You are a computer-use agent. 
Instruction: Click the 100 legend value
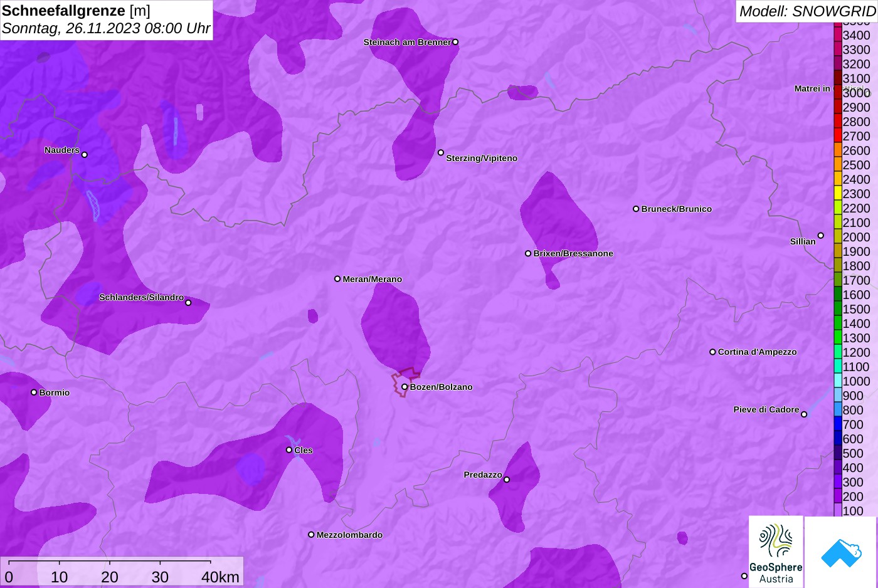(x=853, y=511)
